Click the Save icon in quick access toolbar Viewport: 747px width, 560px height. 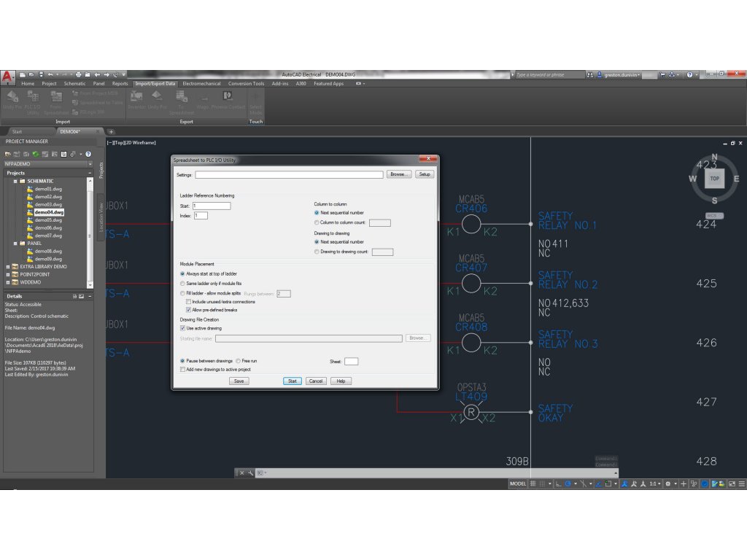(x=41, y=75)
